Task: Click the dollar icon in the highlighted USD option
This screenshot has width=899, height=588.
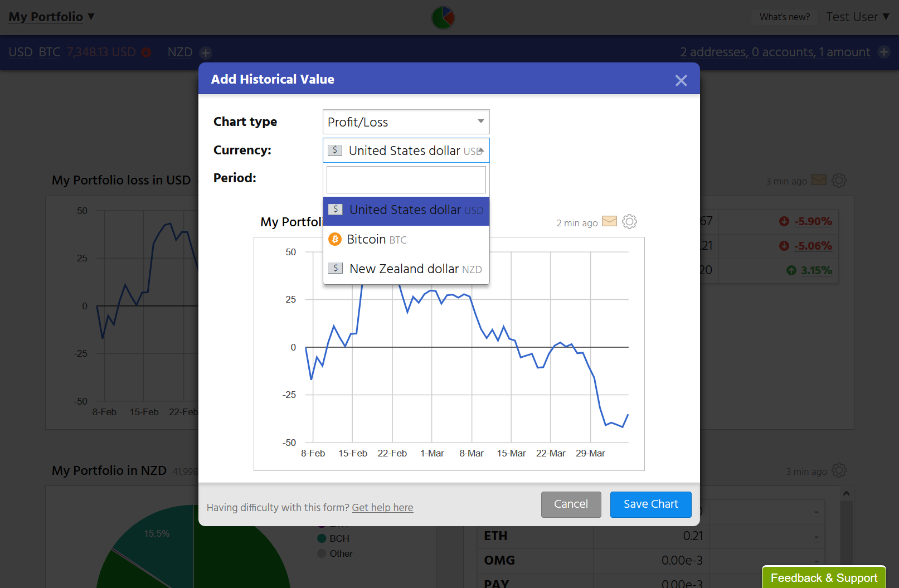Action: (336, 209)
